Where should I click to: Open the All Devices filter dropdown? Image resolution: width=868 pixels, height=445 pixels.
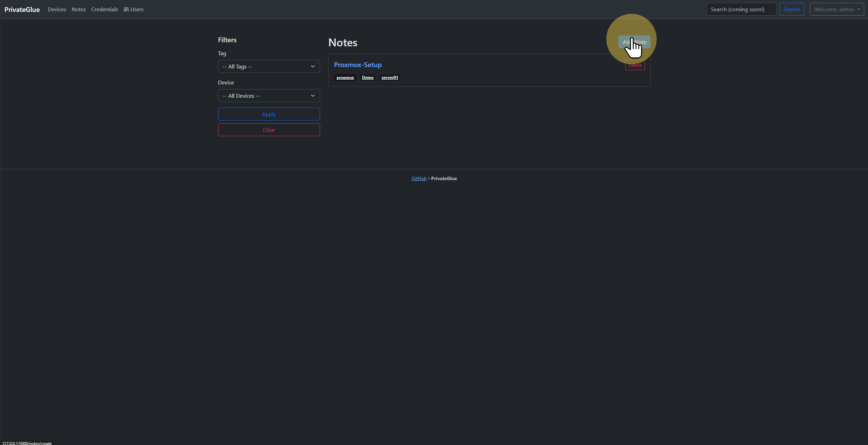point(269,96)
